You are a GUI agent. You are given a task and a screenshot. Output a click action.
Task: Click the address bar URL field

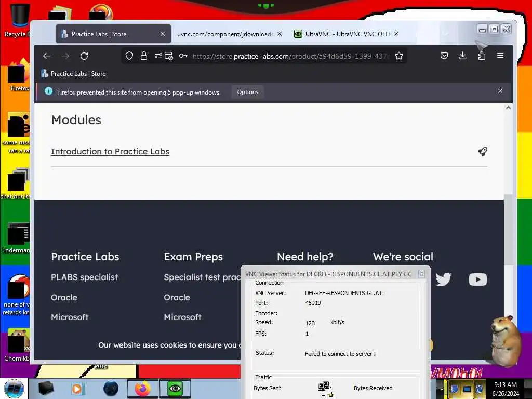(291, 56)
